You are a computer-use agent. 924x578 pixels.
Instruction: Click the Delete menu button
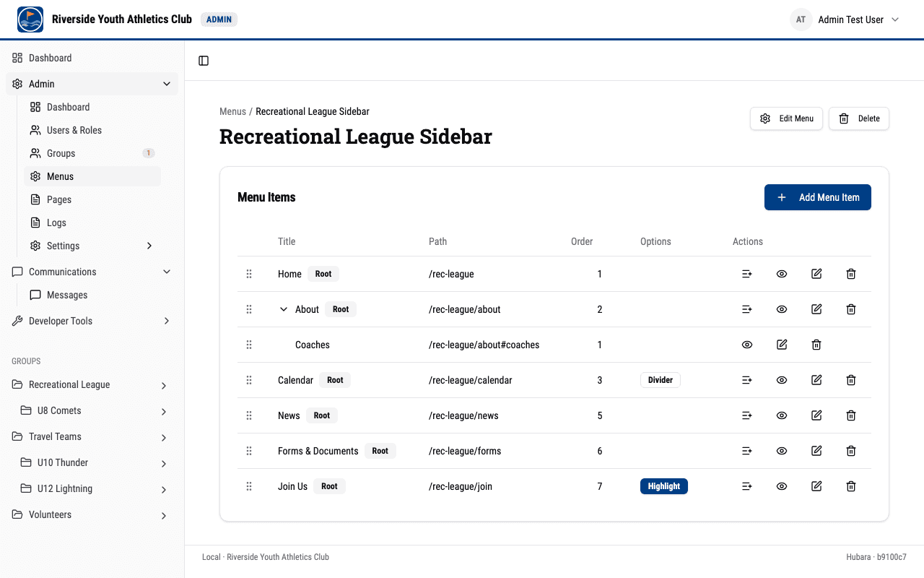(x=859, y=118)
